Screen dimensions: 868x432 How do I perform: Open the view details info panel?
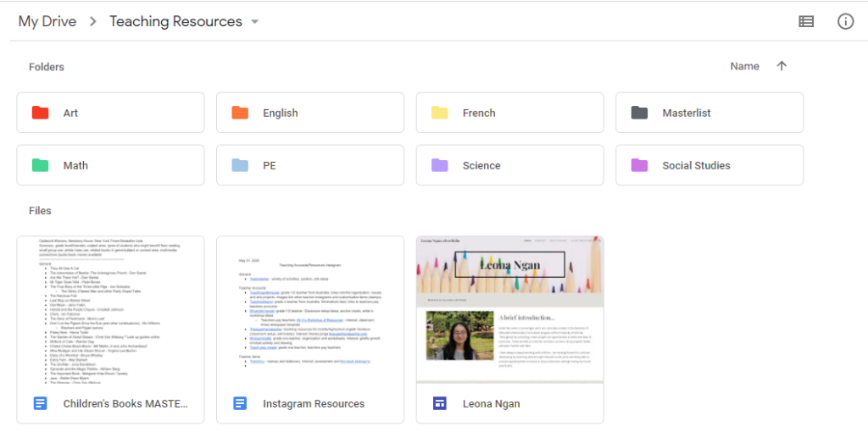[x=845, y=21]
